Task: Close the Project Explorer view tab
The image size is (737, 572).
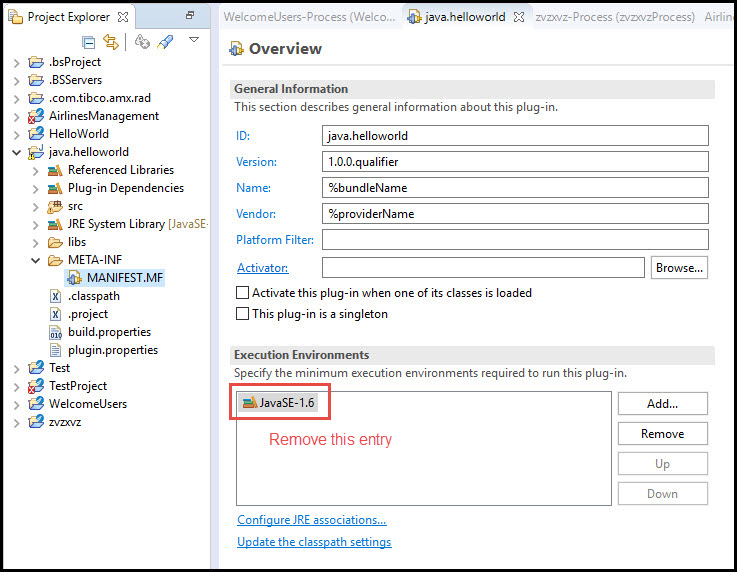Action: (122, 17)
